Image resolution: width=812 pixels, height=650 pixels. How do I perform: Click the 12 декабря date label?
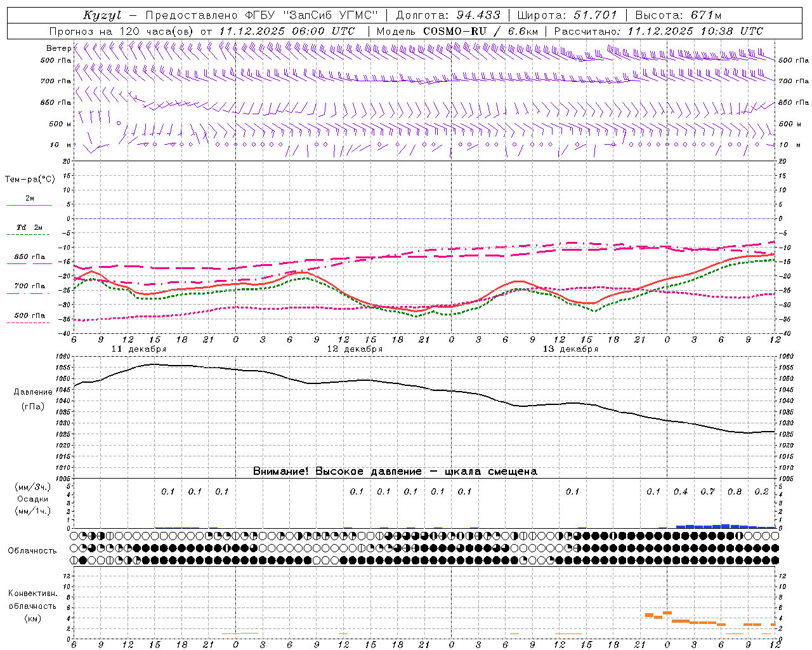pos(355,349)
